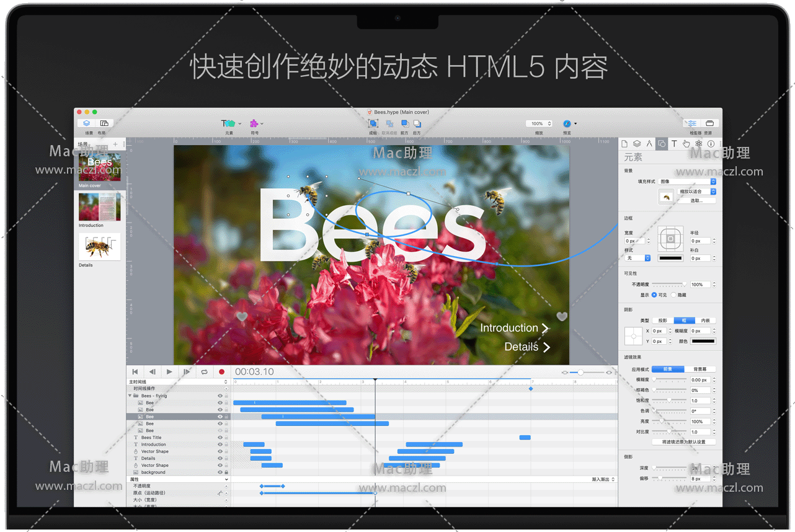Click the Group (成组) toolbar icon

click(x=373, y=124)
